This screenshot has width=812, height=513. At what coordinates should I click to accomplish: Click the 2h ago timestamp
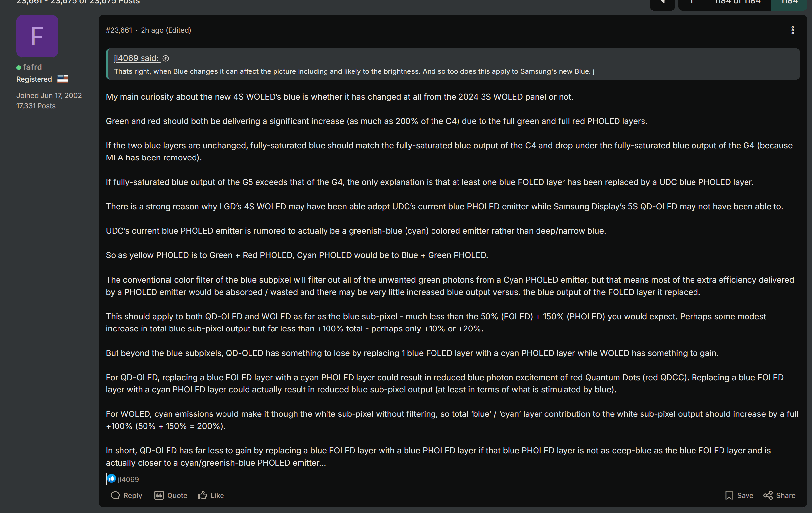[152, 30]
